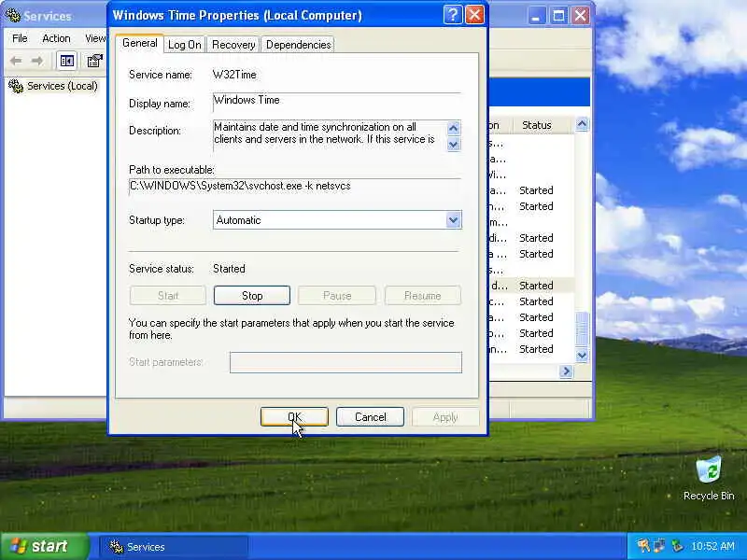Click the Services title bar gear icon

[x=13, y=16]
